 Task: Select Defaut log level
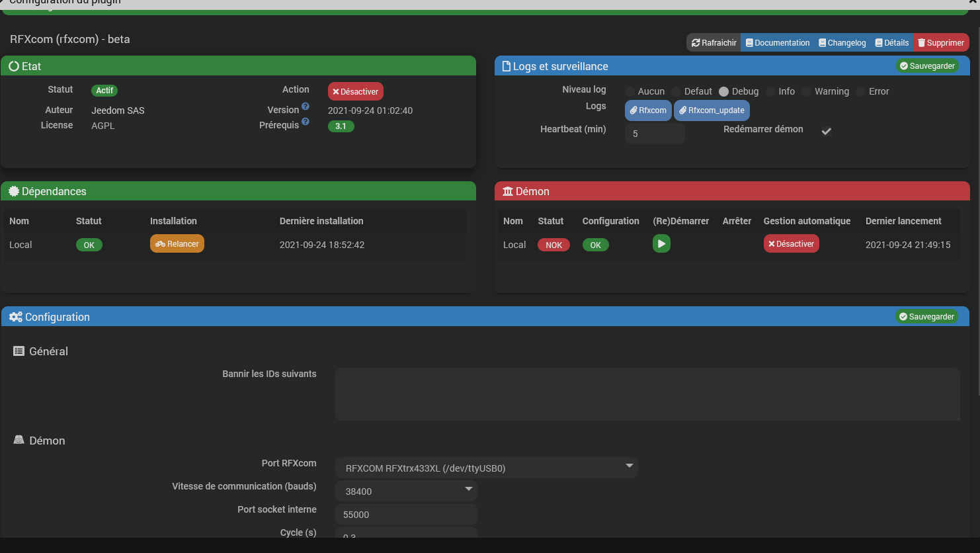[x=676, y=91]
